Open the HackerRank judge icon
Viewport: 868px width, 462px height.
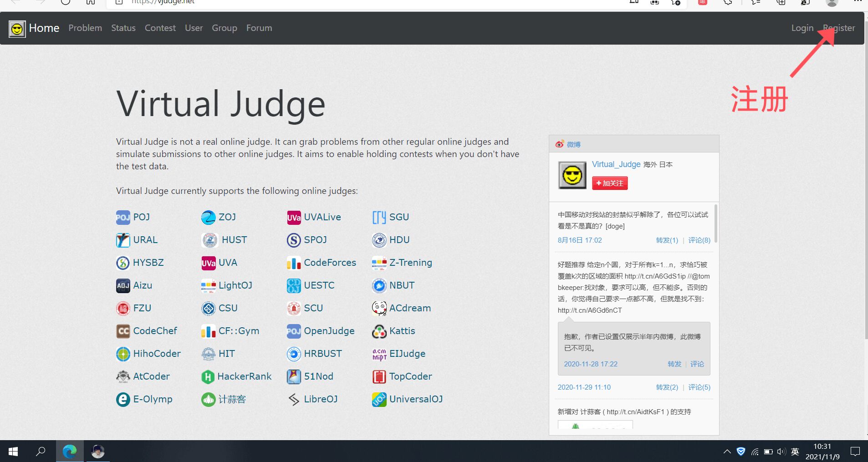[208, 376]
